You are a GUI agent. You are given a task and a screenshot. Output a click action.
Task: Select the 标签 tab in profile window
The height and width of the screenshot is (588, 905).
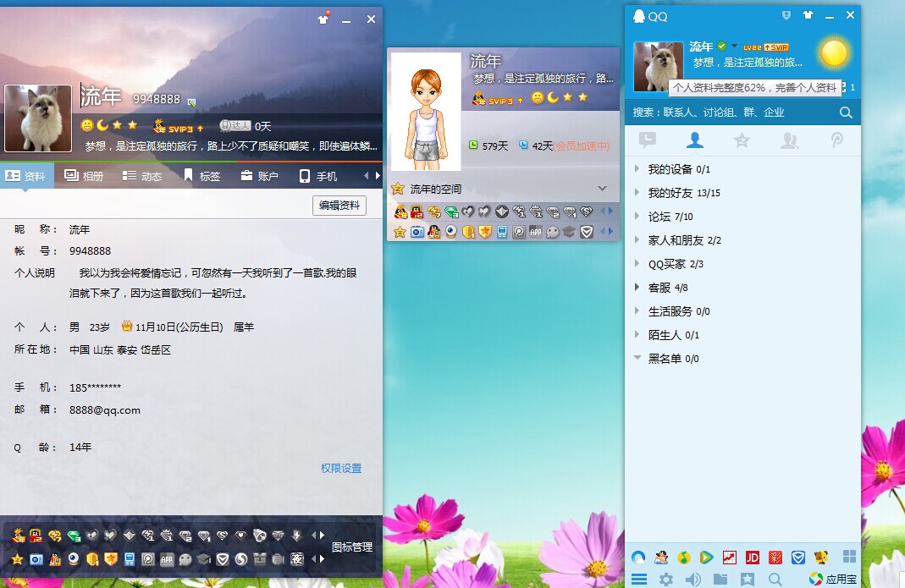click(201, 176)
